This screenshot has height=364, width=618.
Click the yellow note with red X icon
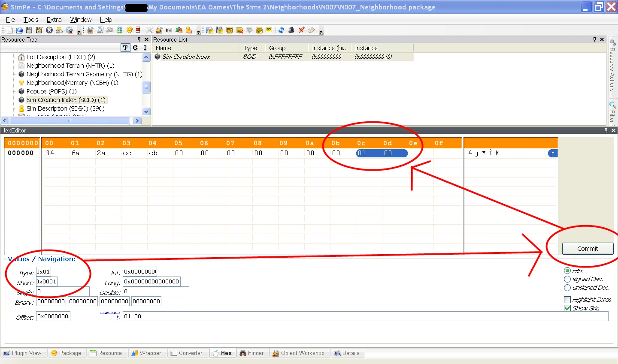click(239, 30)
